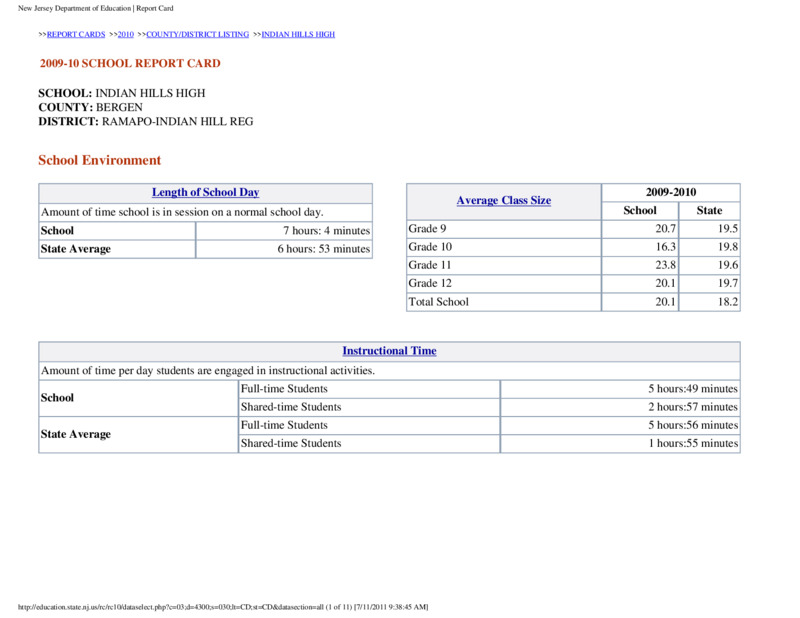Image resolution: width=800 pixels, height=618 pixels.
Task: Select Grade 9 school class size 20.7
Action: [665, 229]
